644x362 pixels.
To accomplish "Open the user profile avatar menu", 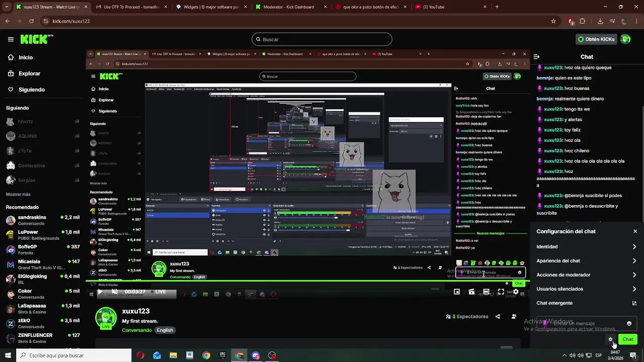I will pos(625,39).
